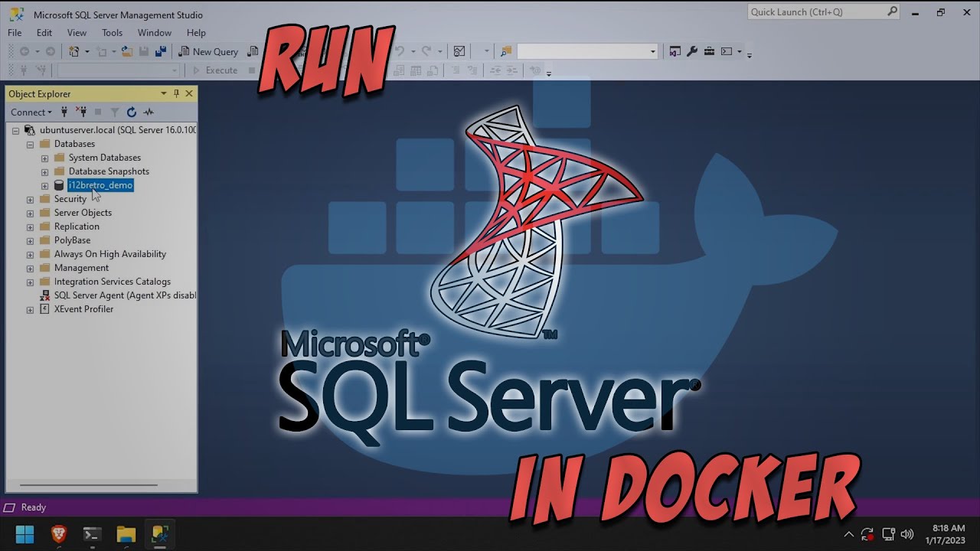Select Integration Services Catalogs node
The width and height of the screenshot is (980, 551).
click(x=112, y=282)
